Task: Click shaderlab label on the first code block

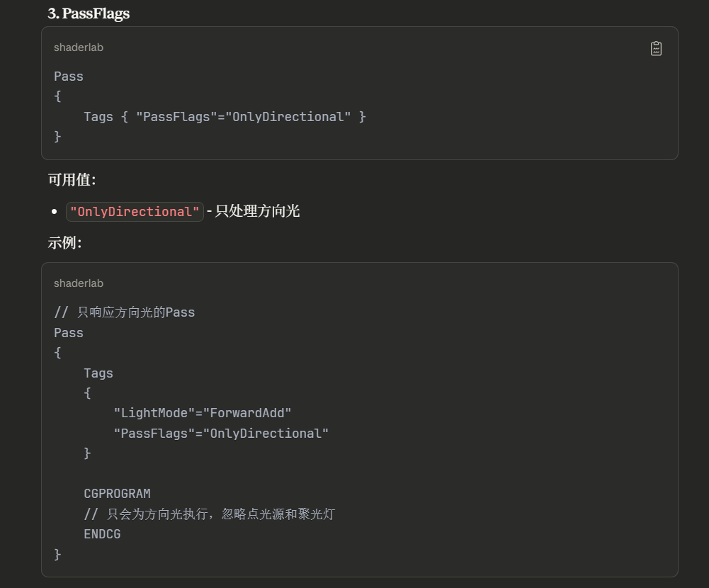Action: 78,47
